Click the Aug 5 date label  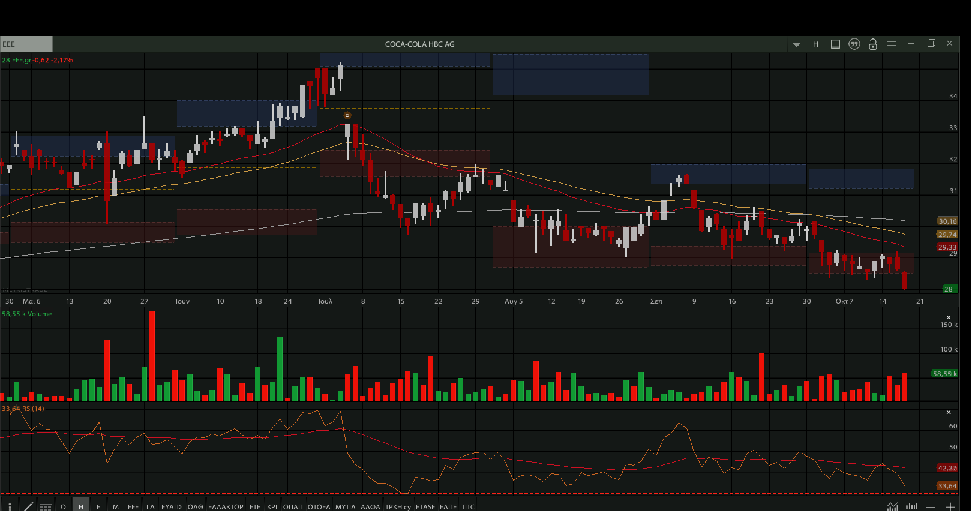pos(513,302)
